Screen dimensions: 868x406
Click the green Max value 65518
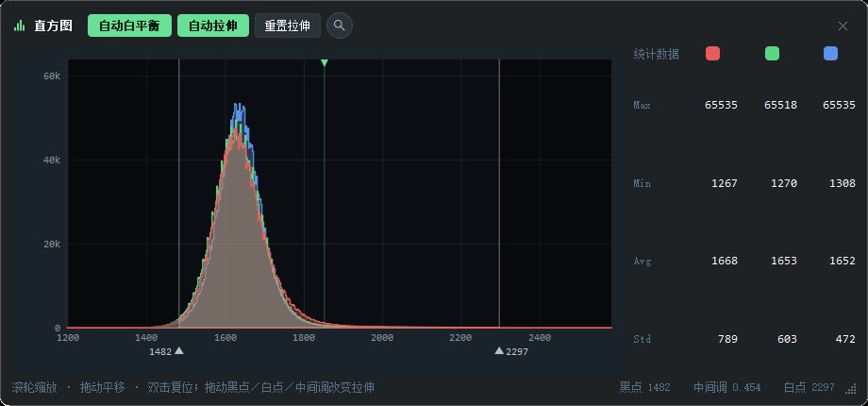[780, 105]
